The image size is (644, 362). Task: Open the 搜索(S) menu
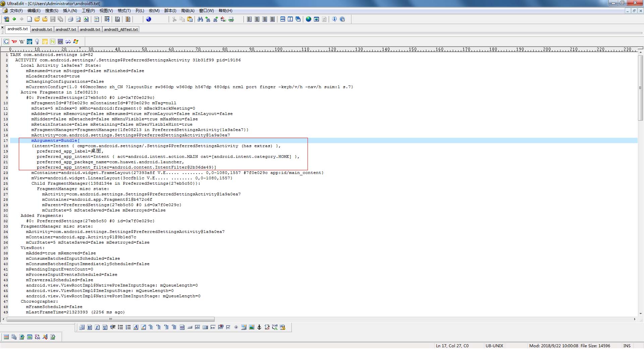coord(52,11)
